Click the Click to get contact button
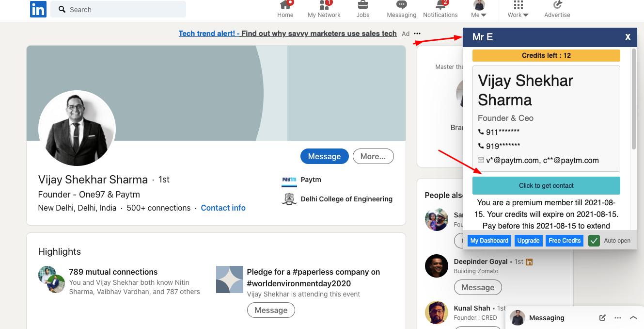Image resolution: width=644 pixels, height=329 pixels. [x=546, y=186]
